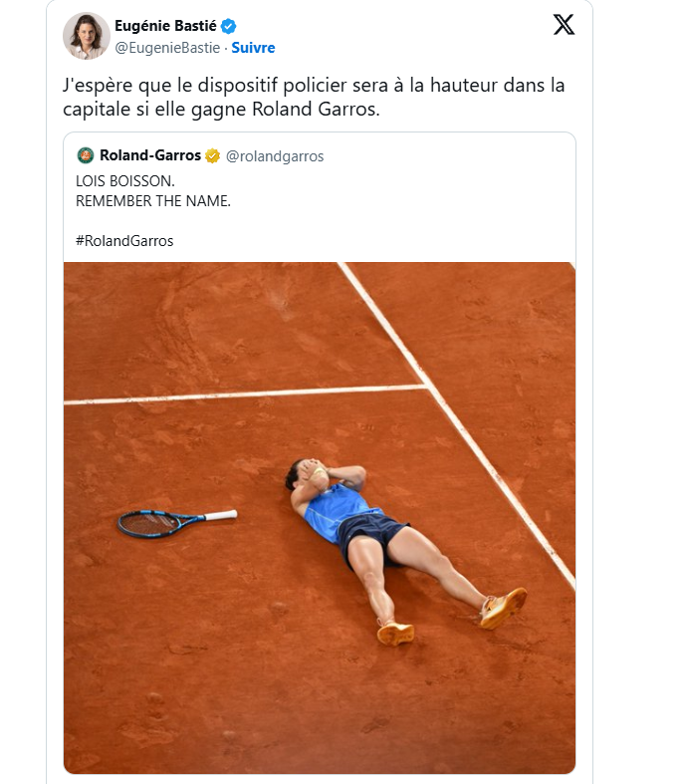Click the racket in the photo
Screen dimensions: 684x784
[x=177, y=523]
